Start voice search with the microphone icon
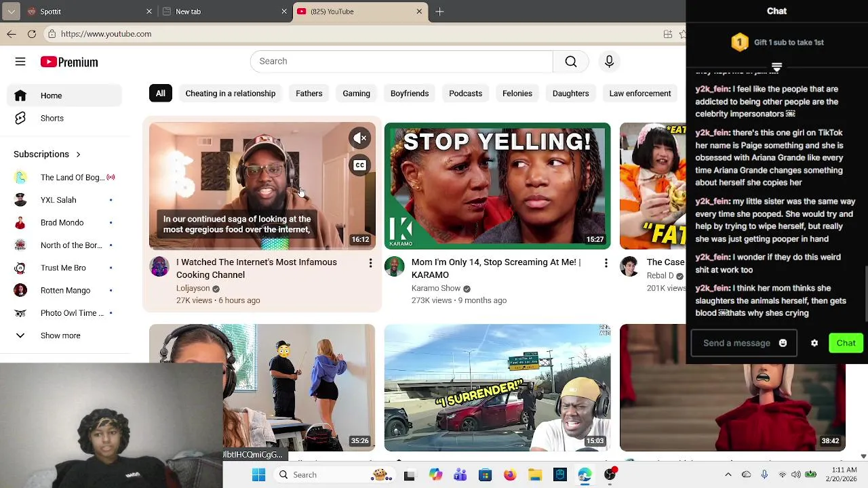The image size is (868, 488). pos(609,61)
